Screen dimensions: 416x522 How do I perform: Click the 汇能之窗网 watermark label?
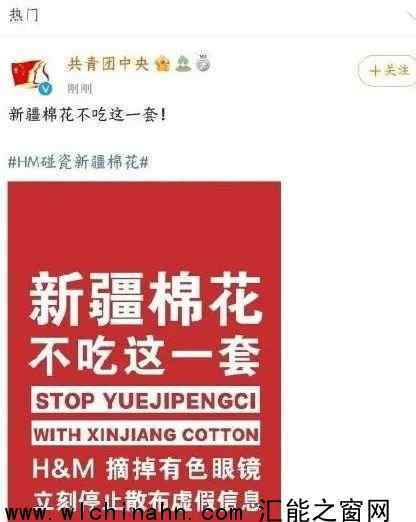tap(324, 511)
